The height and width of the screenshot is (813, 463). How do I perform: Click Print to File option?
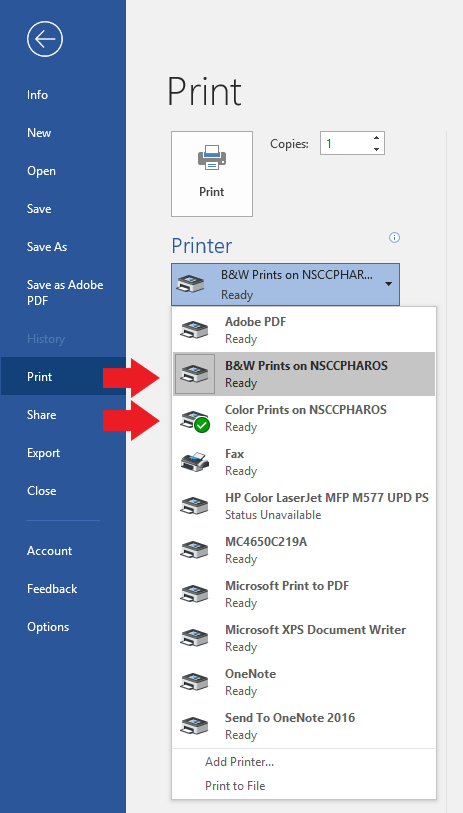235,786
